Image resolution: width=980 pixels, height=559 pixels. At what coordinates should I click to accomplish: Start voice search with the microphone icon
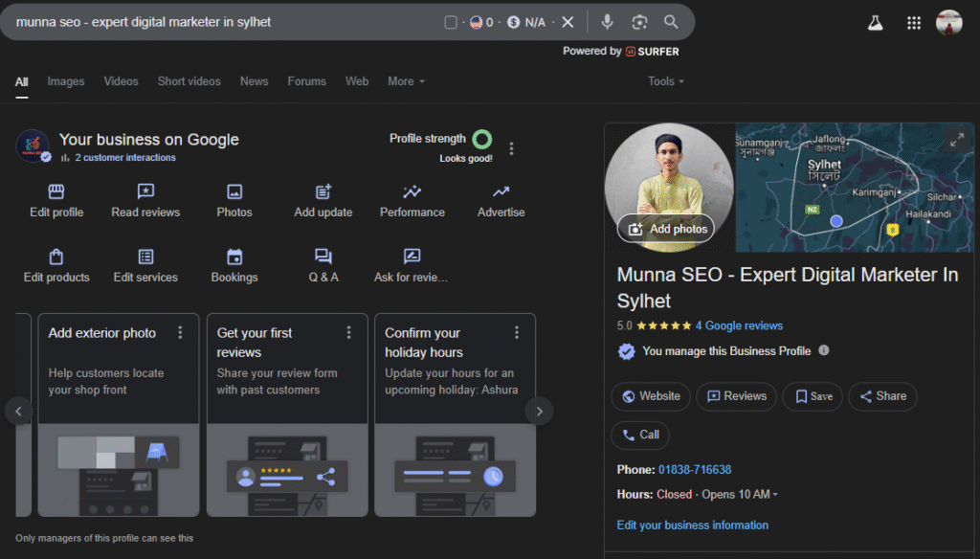click(607, 22)
